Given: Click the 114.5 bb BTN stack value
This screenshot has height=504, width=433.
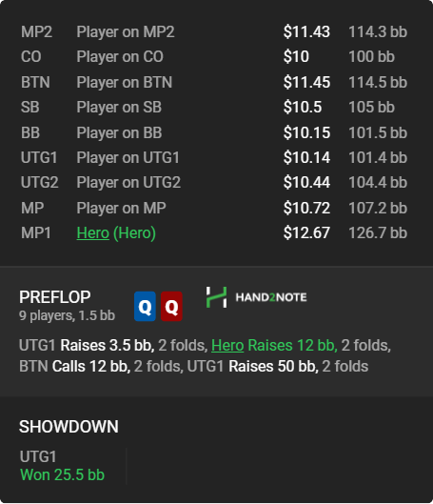Looking at the screenshot, I should [x=378, y=82].
